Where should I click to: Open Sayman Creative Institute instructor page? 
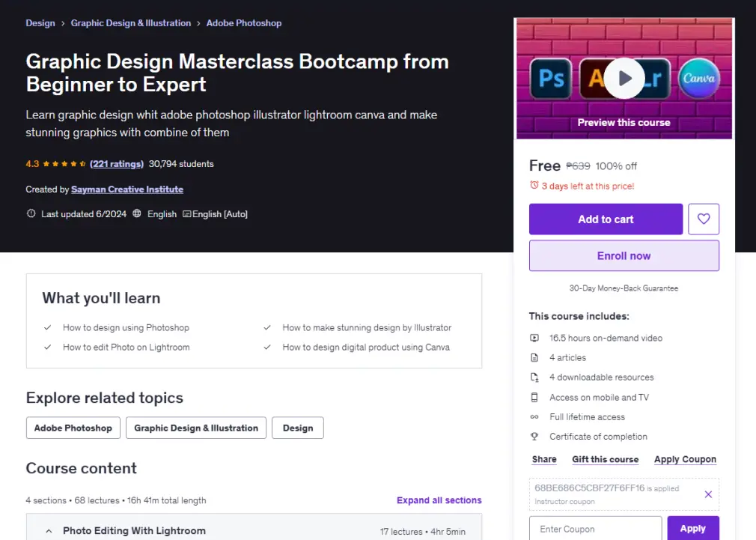tap(127, 189)
